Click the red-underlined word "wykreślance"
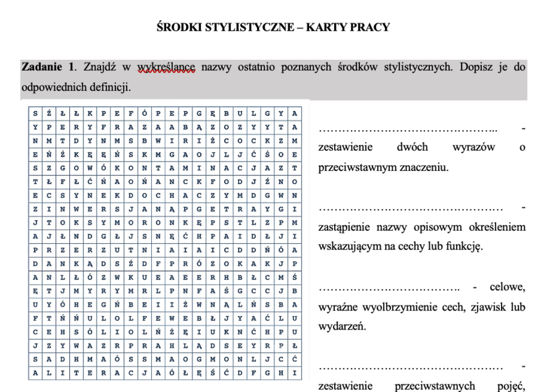The height and width of the screenshot is (392, 556). click(166, 67)
